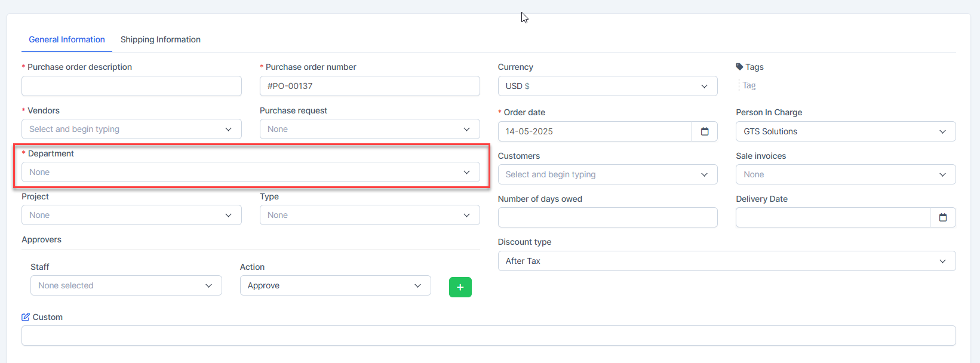The height and width of the screenshot is (363, 980).
Task: Open the Person In Charge dropdown
Action: pyautogui.click(x=845, y=131)
